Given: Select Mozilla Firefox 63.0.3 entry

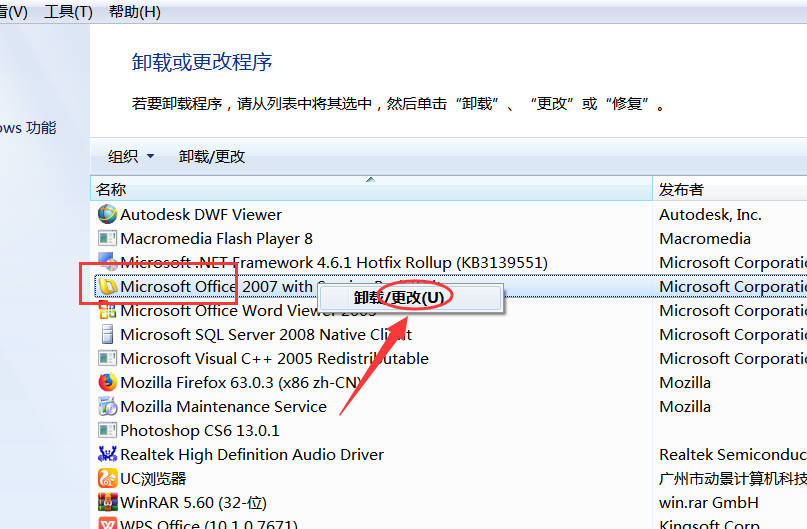Looking at the screenshot, I should click(x=241, y=382).
